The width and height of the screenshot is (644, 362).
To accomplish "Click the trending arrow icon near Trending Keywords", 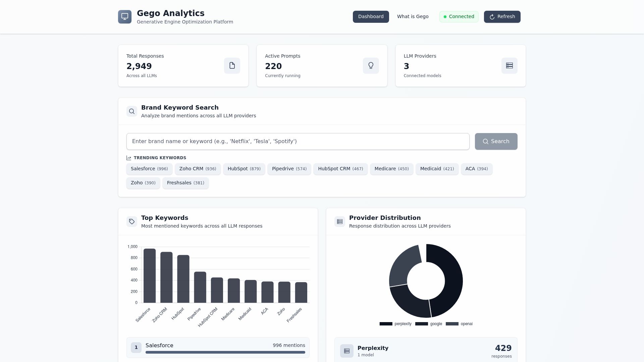I will pos(129,158).
